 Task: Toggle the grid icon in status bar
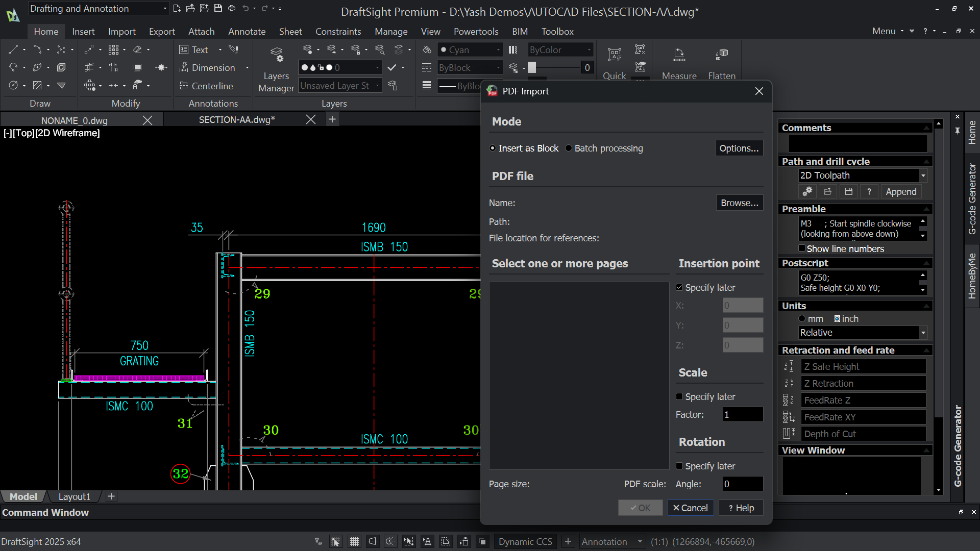[354, 541]
